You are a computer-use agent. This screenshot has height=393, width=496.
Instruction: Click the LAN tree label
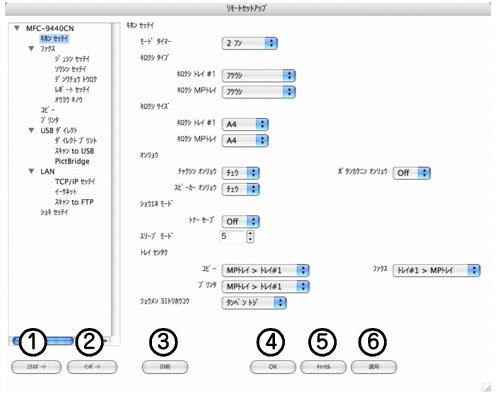(47, 171)
